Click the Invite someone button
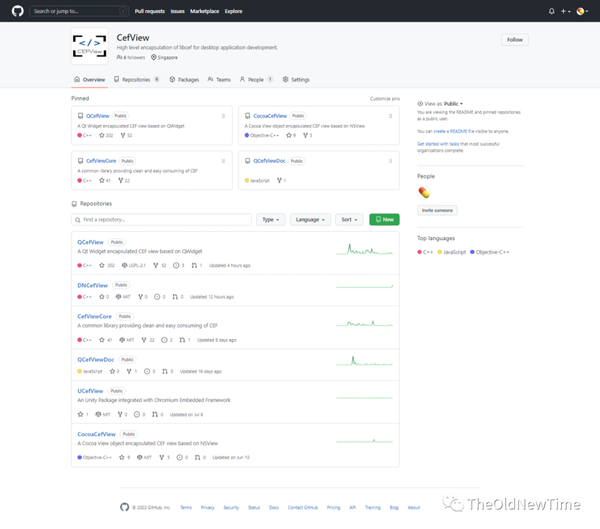The height and width of the screenshot is (529, 600). coord(437,210)
